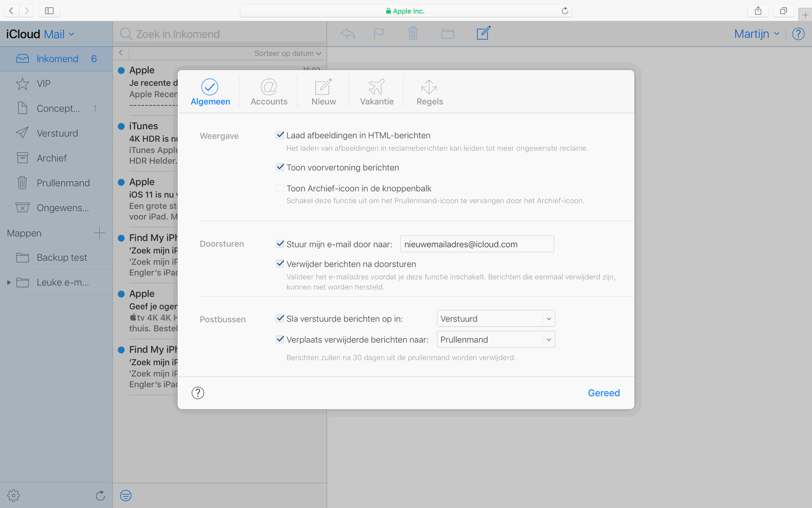Click the trash icon in the toolbar
This screenshot has height=508, width=812.
(x=413, y=34)
